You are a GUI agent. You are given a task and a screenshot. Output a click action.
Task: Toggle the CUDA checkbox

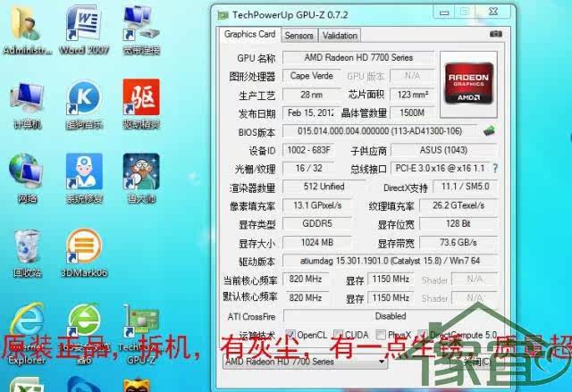pos(338,335)
